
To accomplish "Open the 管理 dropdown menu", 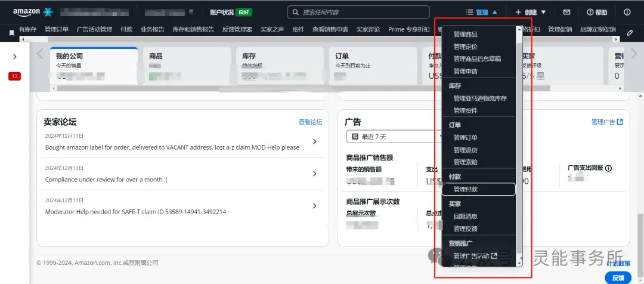I will click(482, 13).
